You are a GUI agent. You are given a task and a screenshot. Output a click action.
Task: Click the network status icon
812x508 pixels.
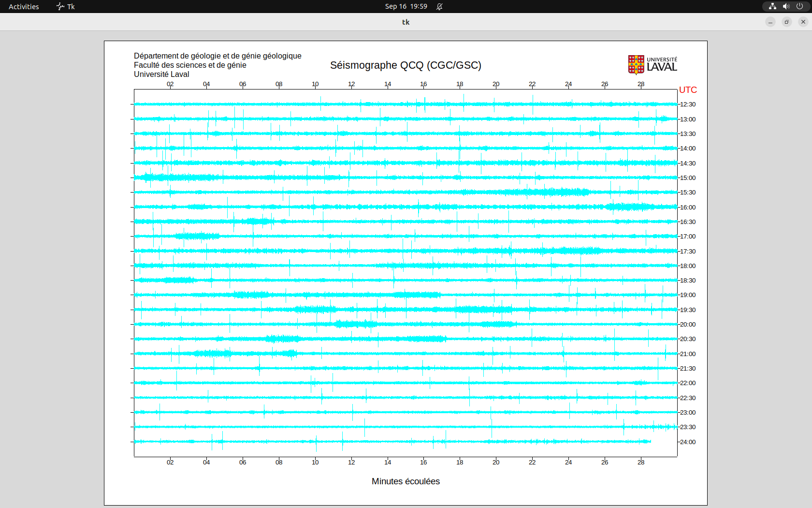772,6
